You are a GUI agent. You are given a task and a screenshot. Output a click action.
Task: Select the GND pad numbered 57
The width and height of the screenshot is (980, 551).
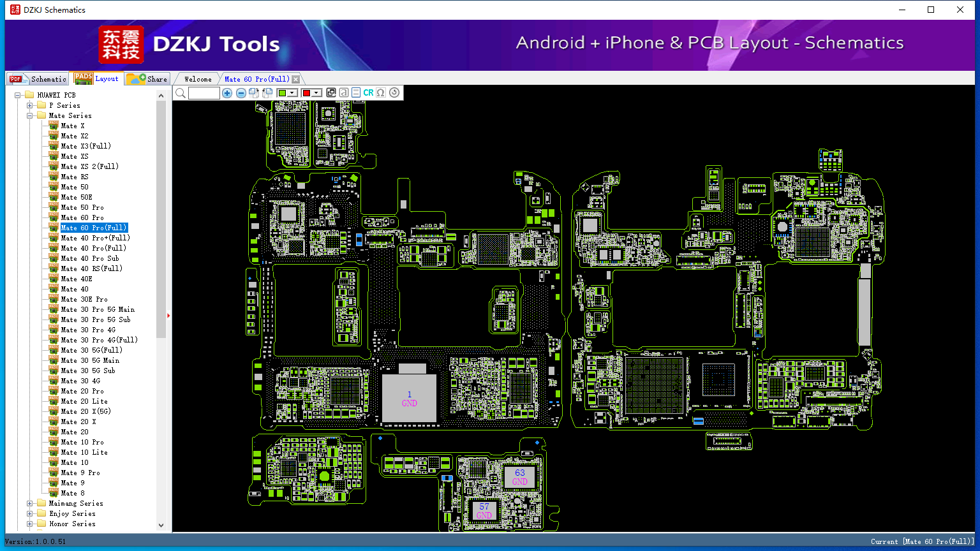[484, 511]
